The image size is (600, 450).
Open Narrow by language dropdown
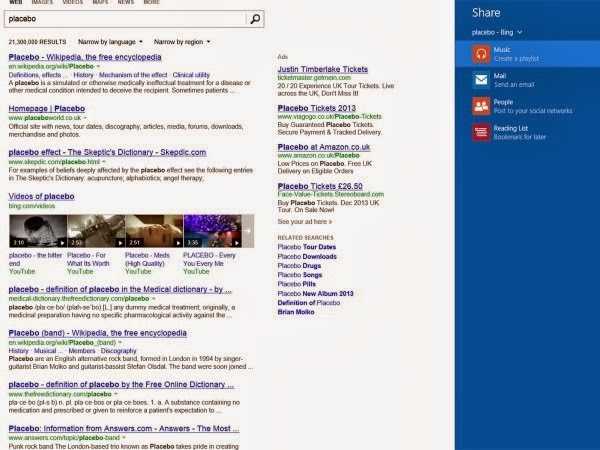[110, 42]
